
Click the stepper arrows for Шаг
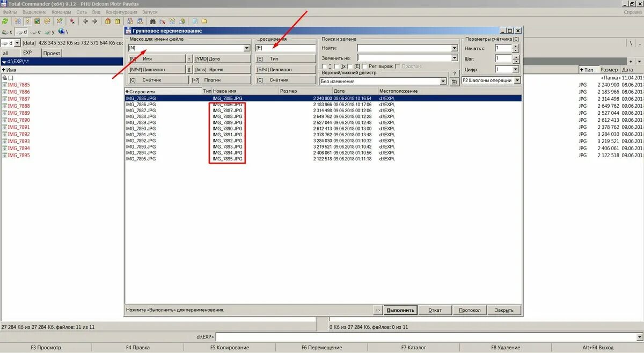[516, 59]
